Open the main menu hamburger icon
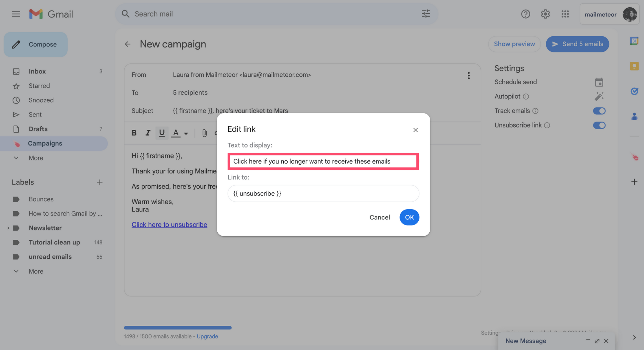Viewport: 644px width, 350px height. click(16, 14)
